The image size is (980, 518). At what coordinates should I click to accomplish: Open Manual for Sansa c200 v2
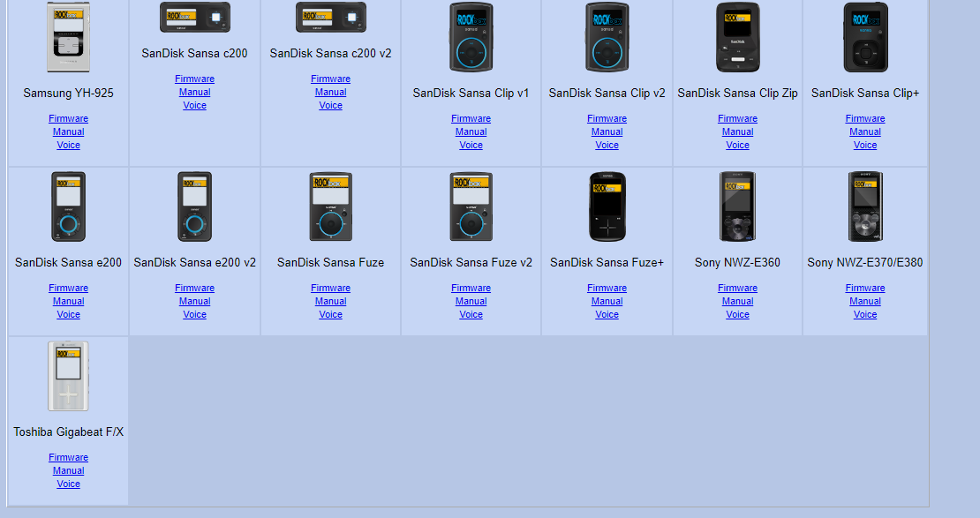pyautogui.click(x=330, y=92)
